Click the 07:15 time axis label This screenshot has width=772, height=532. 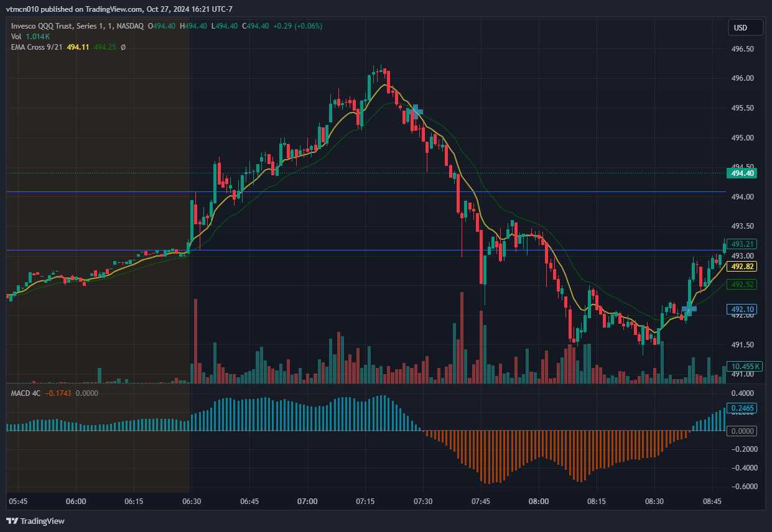[365, 501]
